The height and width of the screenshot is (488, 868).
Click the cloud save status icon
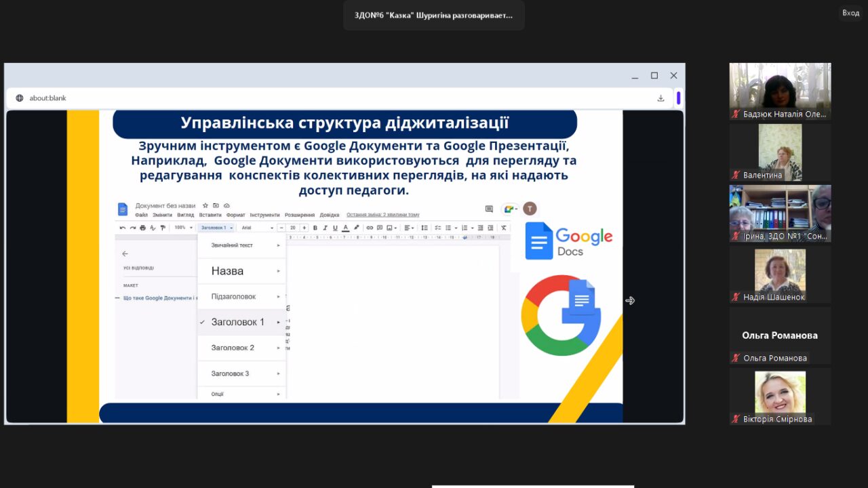[x=226, y=205]
